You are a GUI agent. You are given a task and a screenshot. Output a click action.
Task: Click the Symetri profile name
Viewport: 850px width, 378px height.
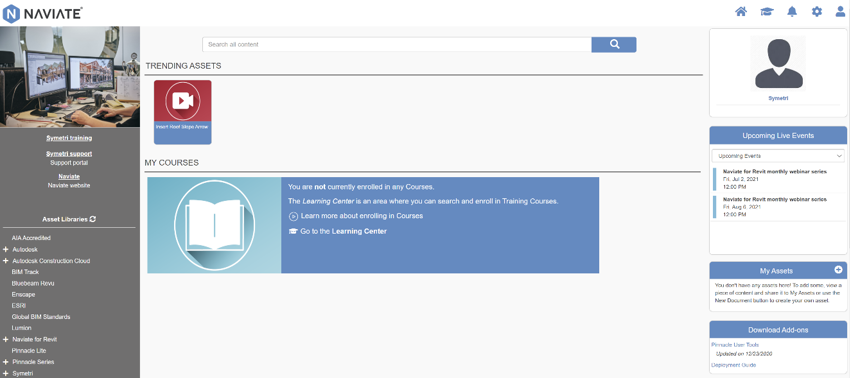778,99
